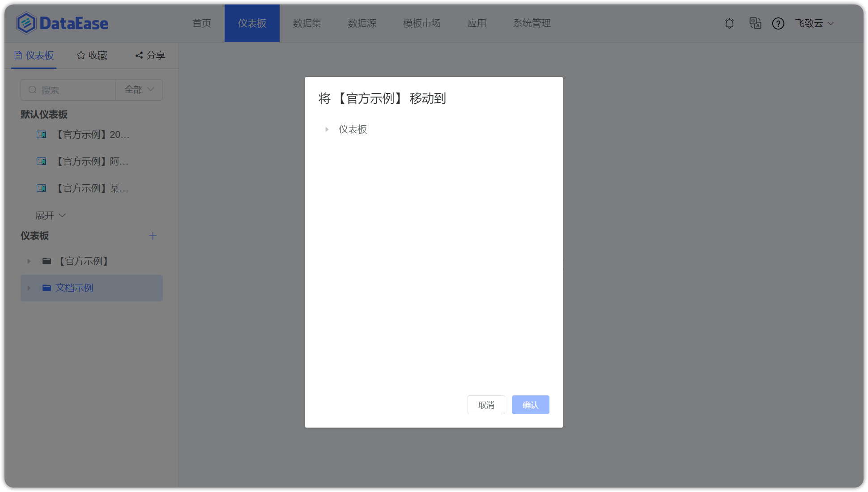Image resolution: width=868 pixels, height=492 pixels.
Task: Expand the 【官方示例】 folder in the sidebar
Action: tap(29, 261)
